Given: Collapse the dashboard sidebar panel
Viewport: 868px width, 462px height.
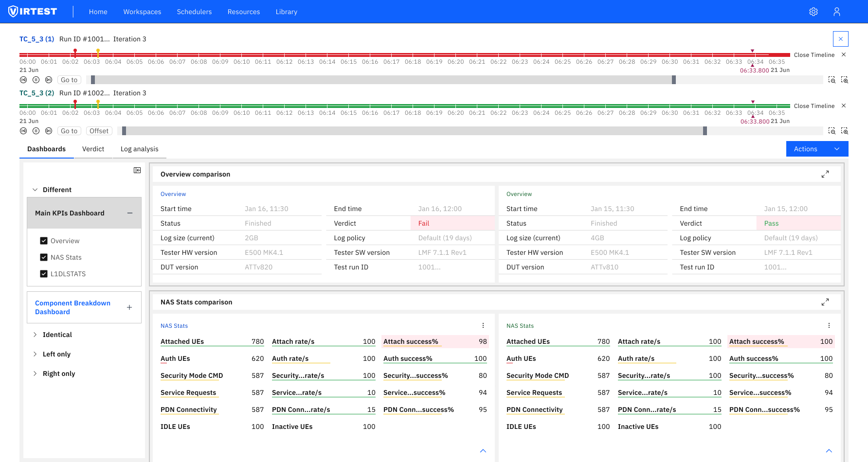Looking at the screenshot, I should pyautogui.click(x=137, y=170).
